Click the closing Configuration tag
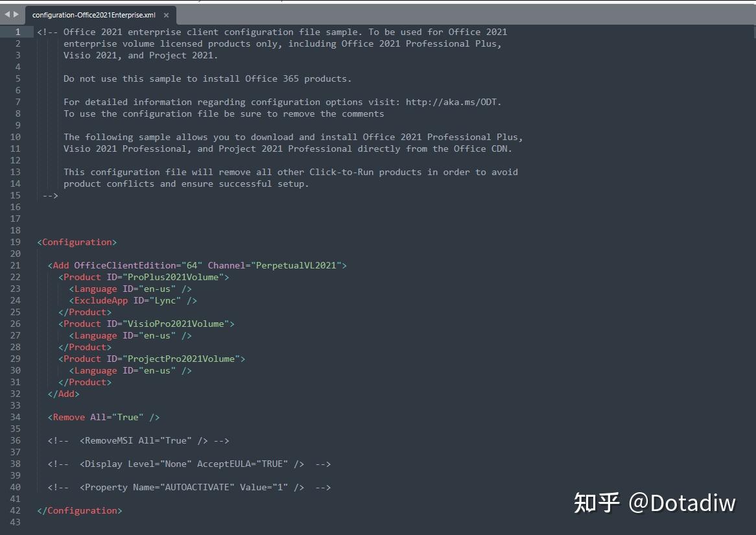756x535 pixels. pos(79,510)
